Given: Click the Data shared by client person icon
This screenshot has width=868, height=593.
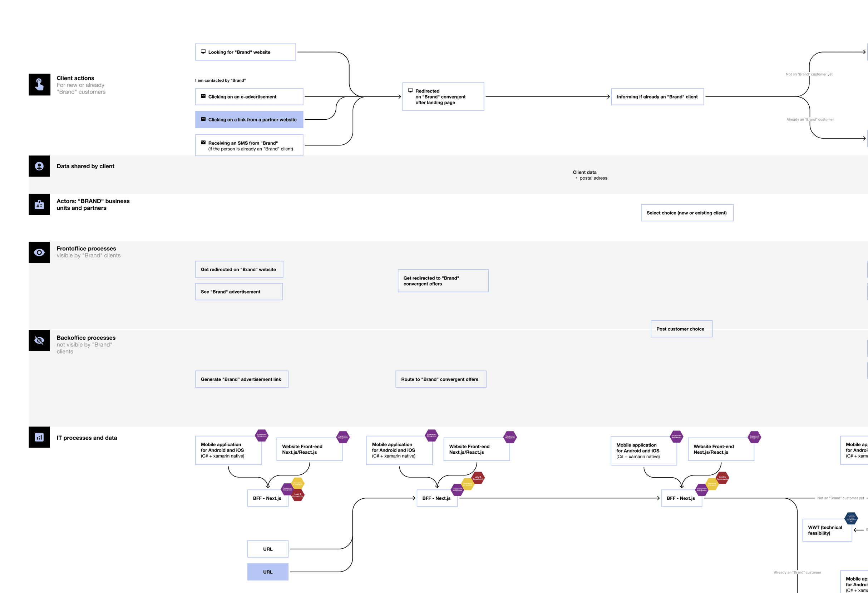Looking at the screenshot, I should pos(39,166).
